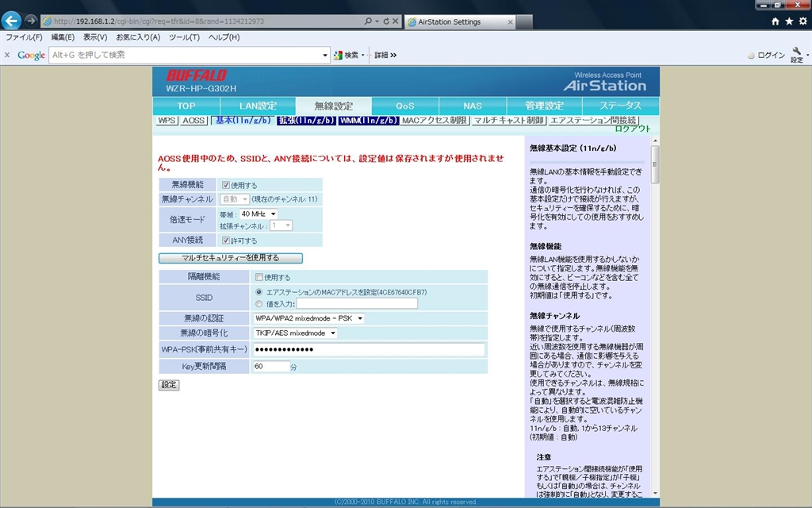Open favorites with the star icon
This screenshot has height=508, width=812.
(x=789, y=21)
